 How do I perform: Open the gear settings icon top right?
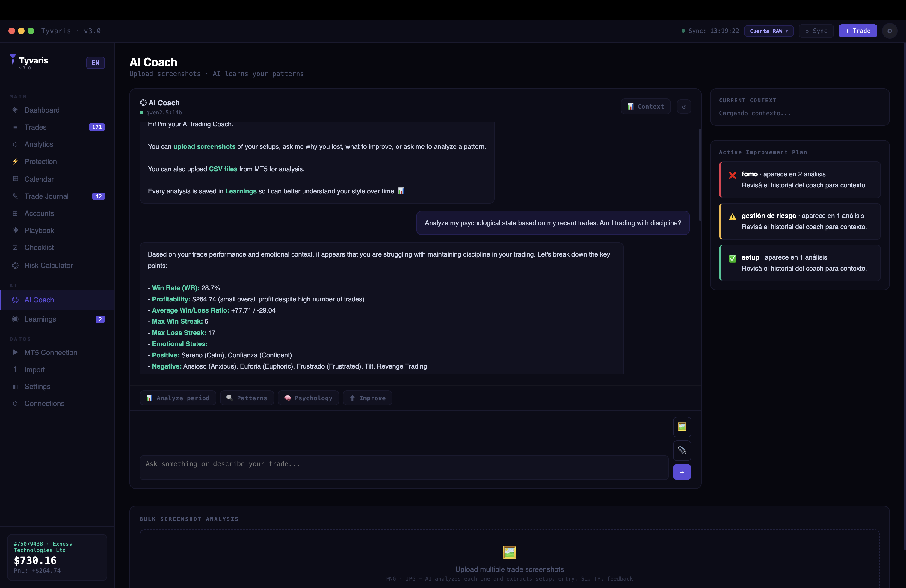[x=890, y=31]
